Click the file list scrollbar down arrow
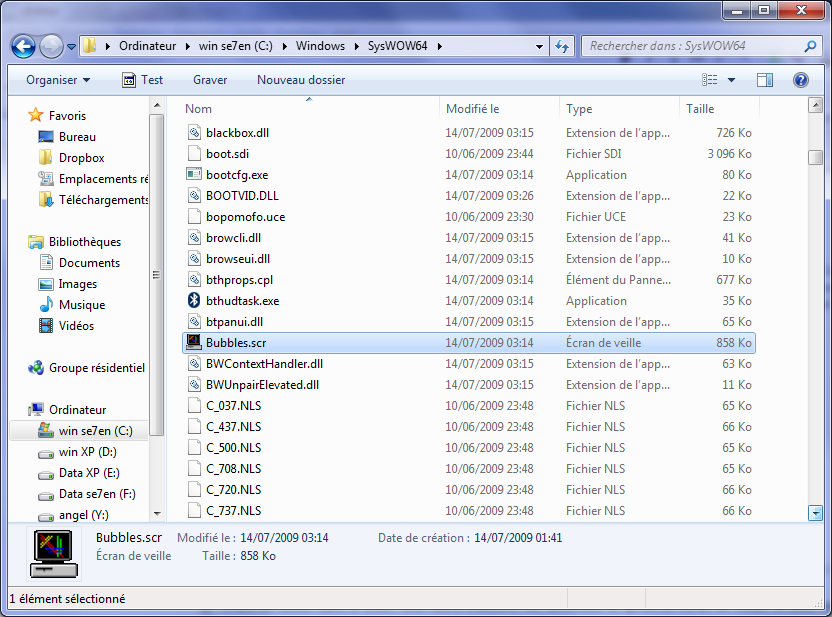 [816, 512]
